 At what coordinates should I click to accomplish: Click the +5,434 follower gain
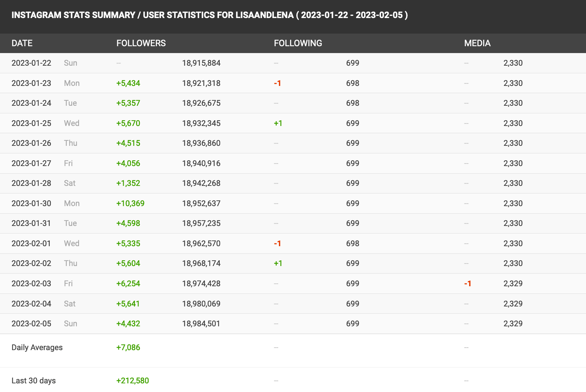click(x=128, y=83)
